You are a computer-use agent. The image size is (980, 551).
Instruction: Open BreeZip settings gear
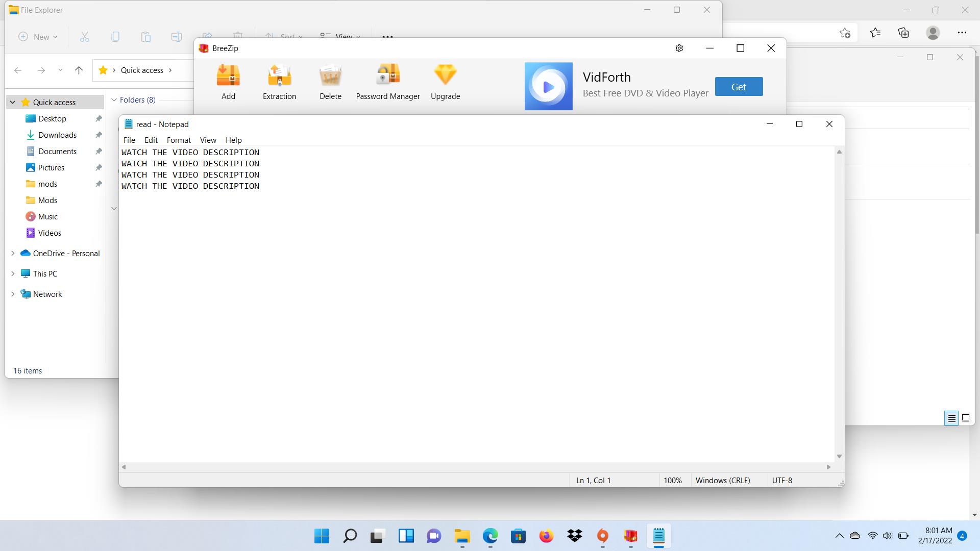[679, 48]
